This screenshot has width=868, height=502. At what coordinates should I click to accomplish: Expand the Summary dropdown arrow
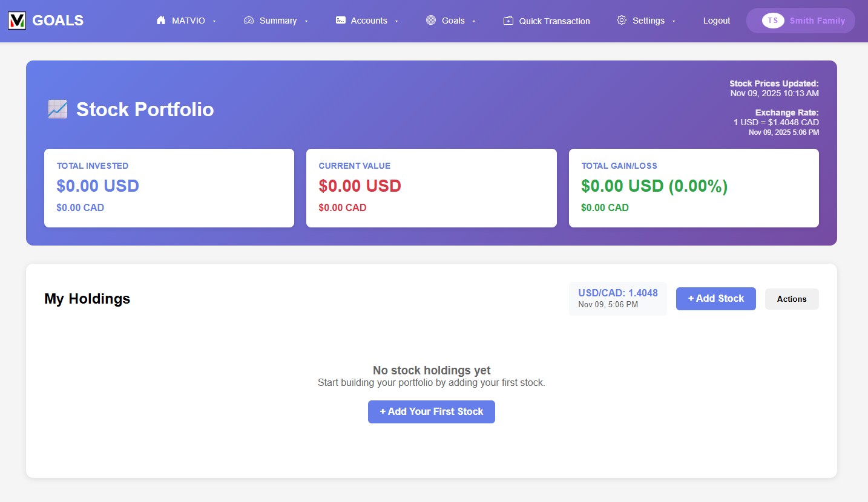pyautogui.click(x=306, y=21)
